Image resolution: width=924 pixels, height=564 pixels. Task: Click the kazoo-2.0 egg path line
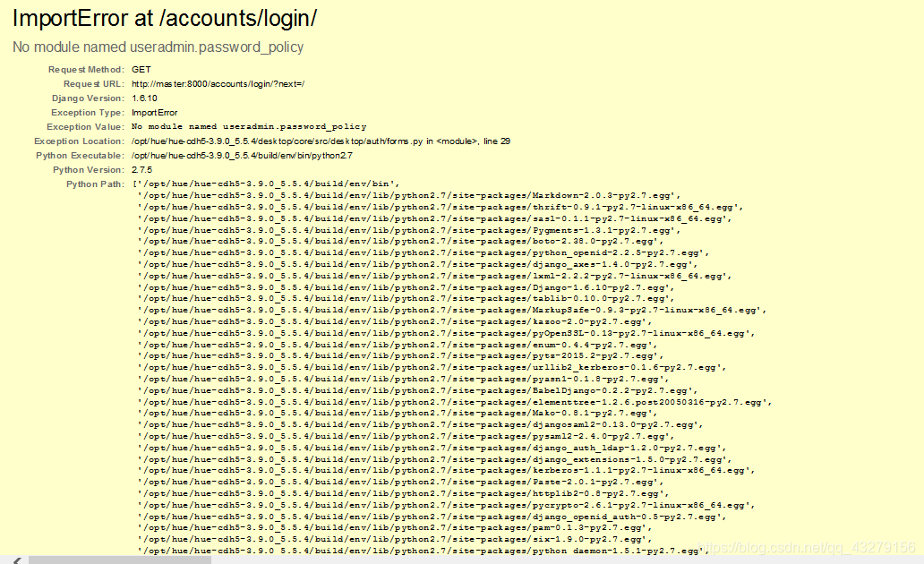tap(395, 321)
